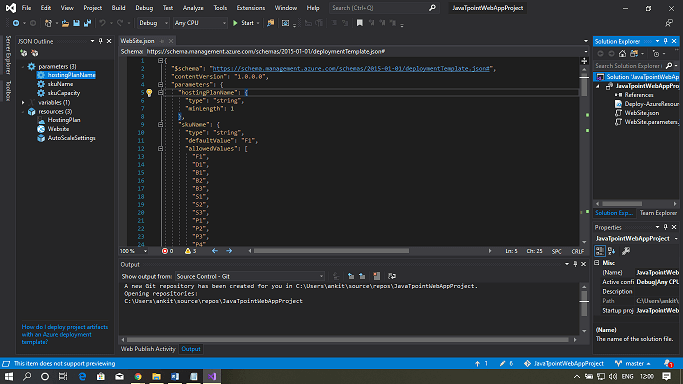This screenshot has height=384, width=683.
Task: Open the Server Explorer side tab
Action: (x=8, y=56)
